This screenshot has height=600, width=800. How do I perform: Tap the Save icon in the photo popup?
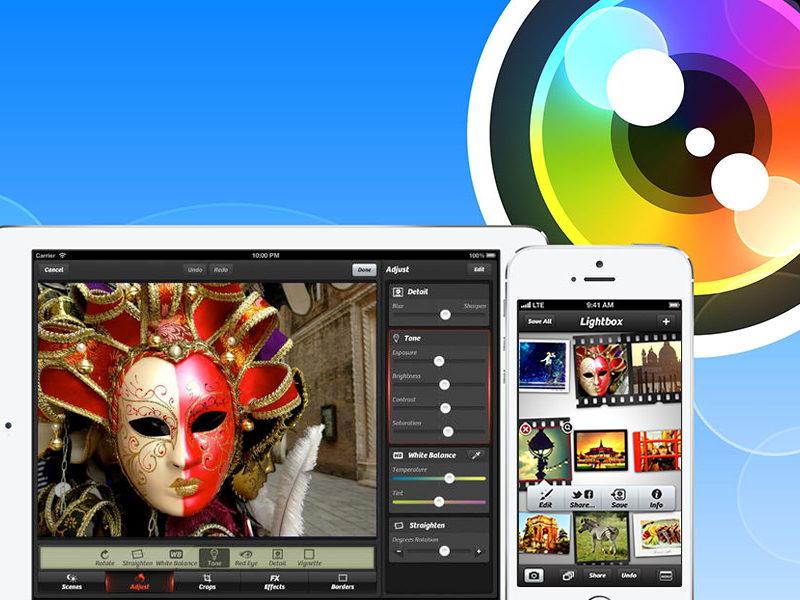click(x=619, y=494)
